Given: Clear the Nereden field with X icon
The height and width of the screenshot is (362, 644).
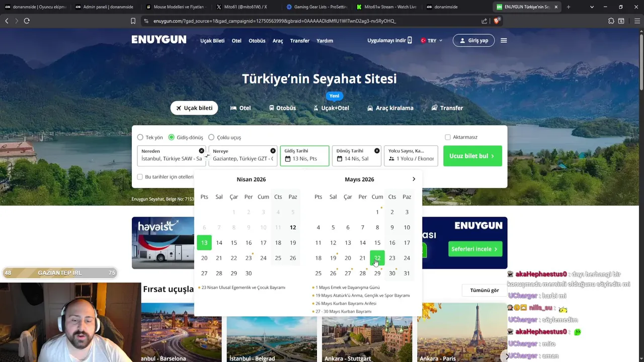Looking at the screenshot, I should pos(201,151).
